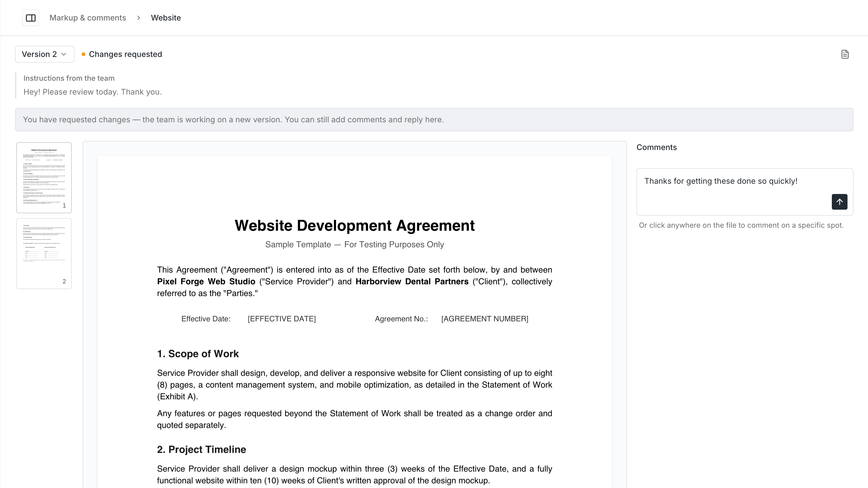This screenshot has width=868, height=488.
Task: Click the requested changes notice banner
Action: 434,120
